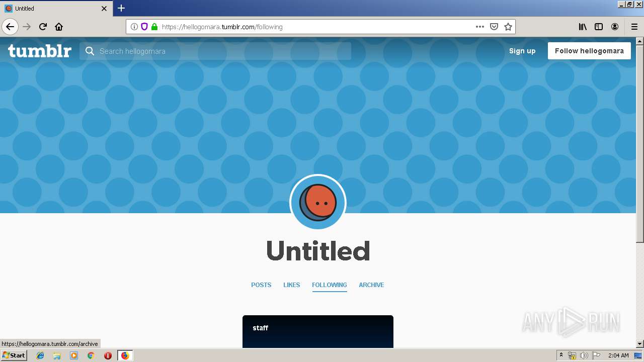Show hidden system tray icons
Image resolution: width=644 pixels, height=362 pixels.
[561, 355]
